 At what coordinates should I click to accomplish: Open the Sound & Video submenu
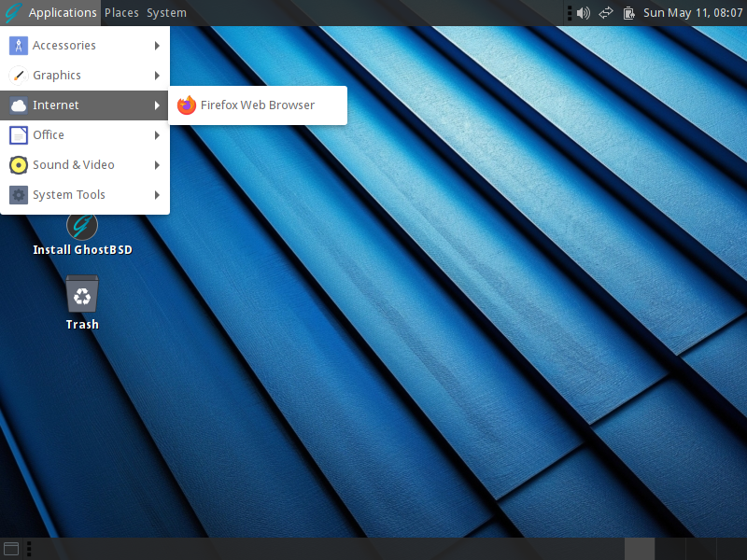coord(85,165)
